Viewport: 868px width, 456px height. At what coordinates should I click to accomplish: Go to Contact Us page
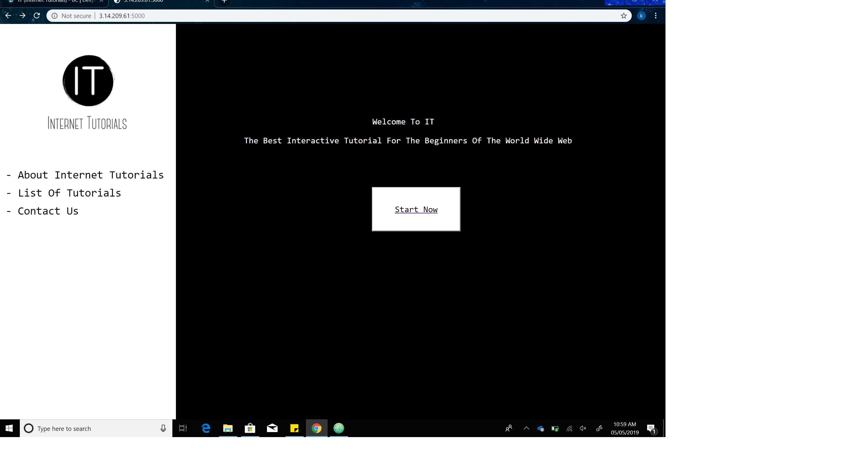tap(48, 211)
